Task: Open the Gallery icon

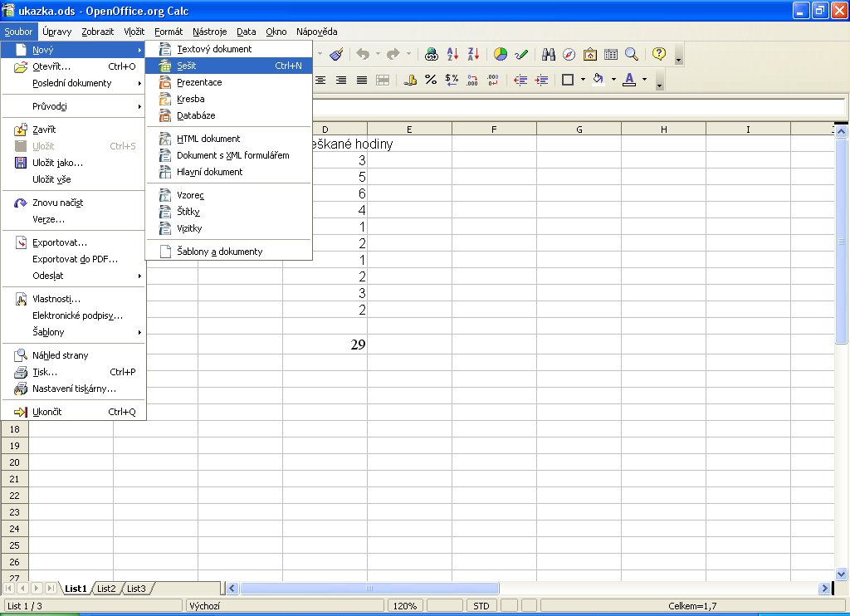Action: (x=590, y=54)
